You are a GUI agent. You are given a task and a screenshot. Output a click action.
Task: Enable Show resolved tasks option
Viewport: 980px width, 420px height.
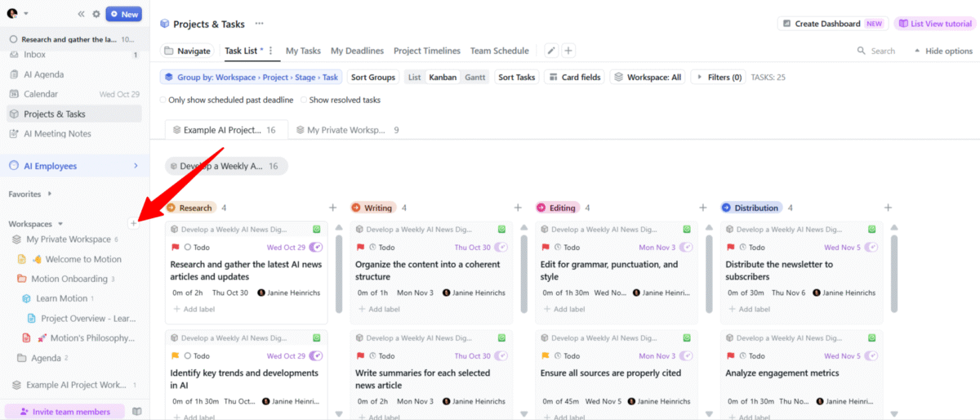tap(304, 100)
